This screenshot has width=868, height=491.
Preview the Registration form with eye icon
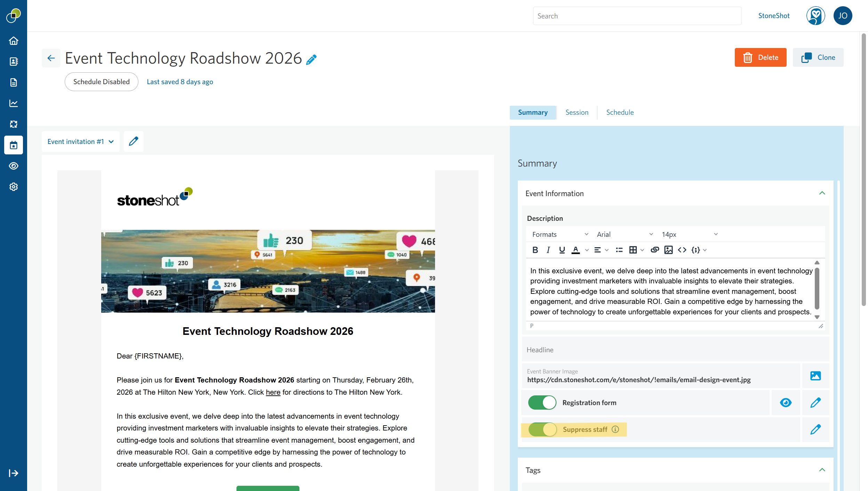[x=786, y=403]
